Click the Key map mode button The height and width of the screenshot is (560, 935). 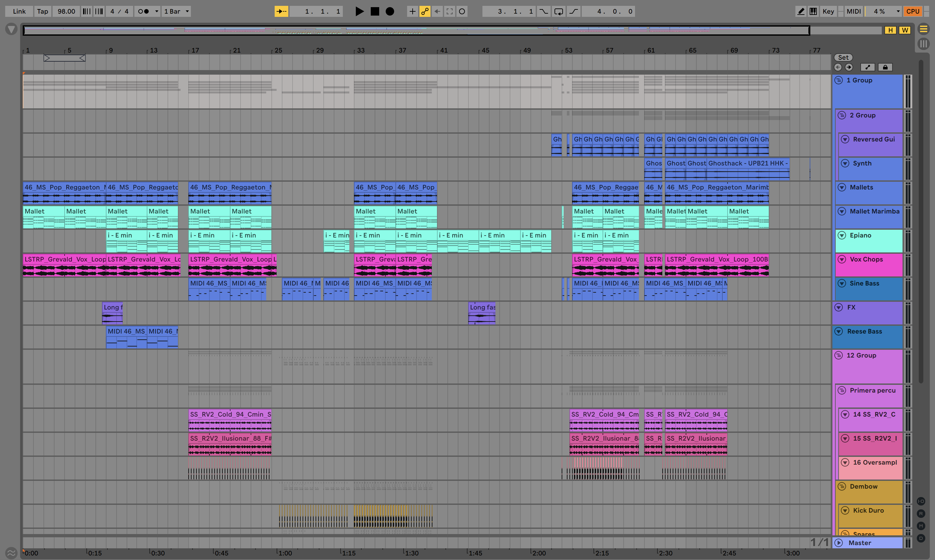[x=828, y=11]
